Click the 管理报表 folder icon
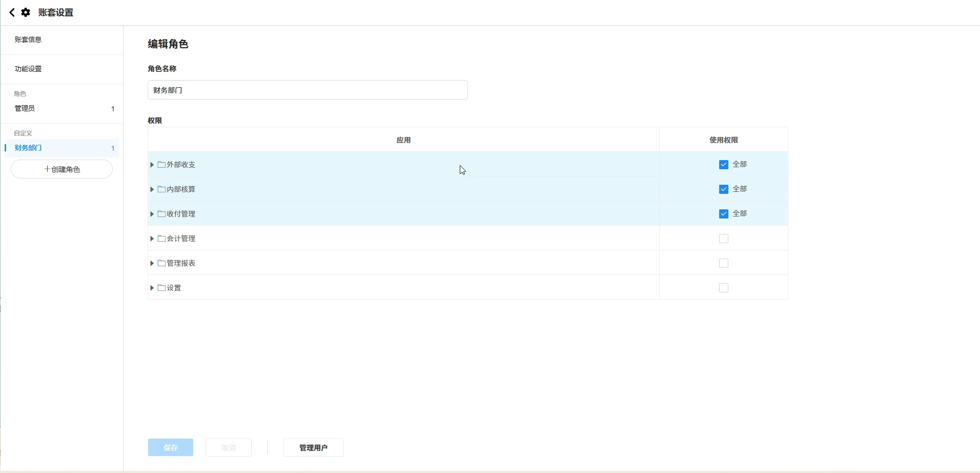The image size is (980, 473). pyautogui.click(x=161, y=263)
